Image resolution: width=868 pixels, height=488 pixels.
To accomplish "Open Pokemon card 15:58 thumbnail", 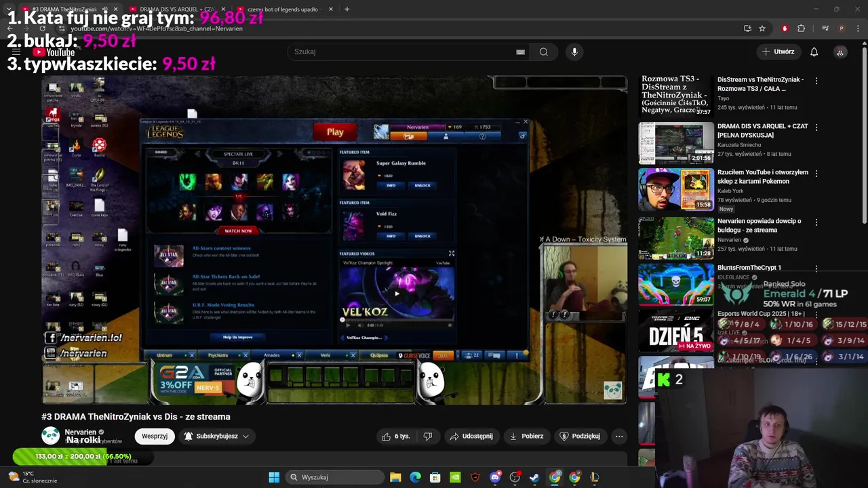I will (676, 189).
